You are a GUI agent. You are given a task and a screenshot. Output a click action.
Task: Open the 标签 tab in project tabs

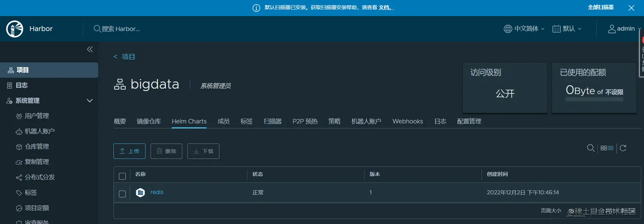point(247,121)
